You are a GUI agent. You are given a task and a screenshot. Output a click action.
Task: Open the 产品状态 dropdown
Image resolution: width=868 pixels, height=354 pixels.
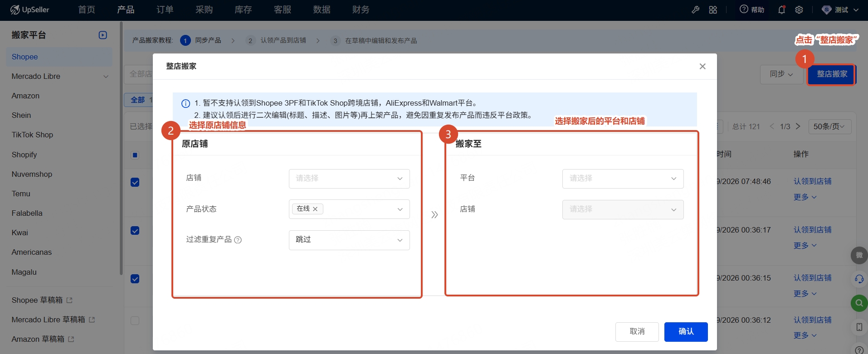(x=349, y=209)
